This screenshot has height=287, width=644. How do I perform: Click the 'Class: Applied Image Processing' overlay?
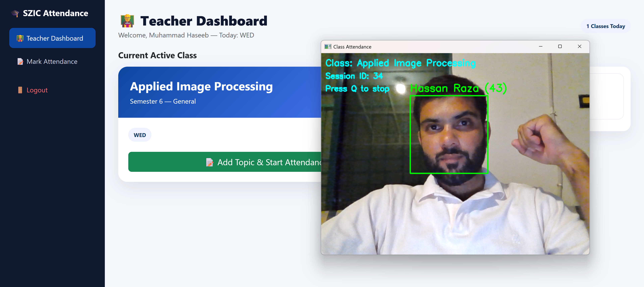click(x=400, y=63)
